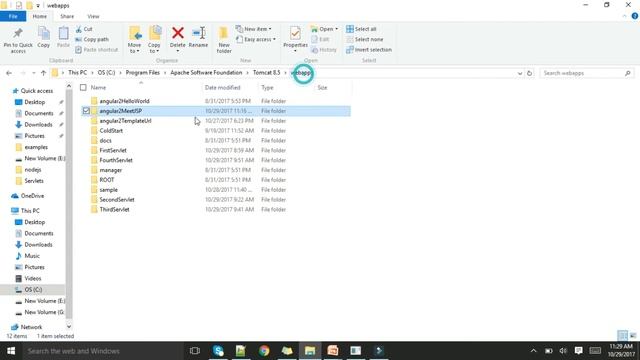The height and width of the screenshot is (360, 640).
Task: Click Program Files in the address path
Action: click(x=142, y=73)
